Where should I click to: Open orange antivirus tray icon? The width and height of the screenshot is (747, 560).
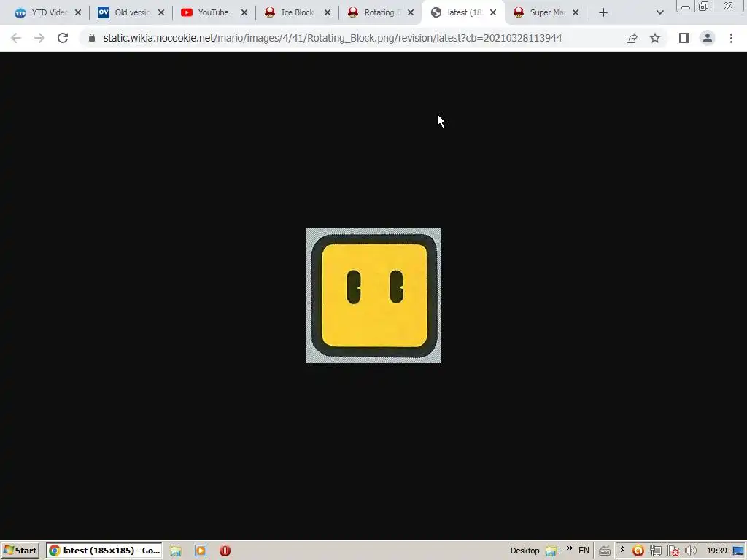point(638,551)
